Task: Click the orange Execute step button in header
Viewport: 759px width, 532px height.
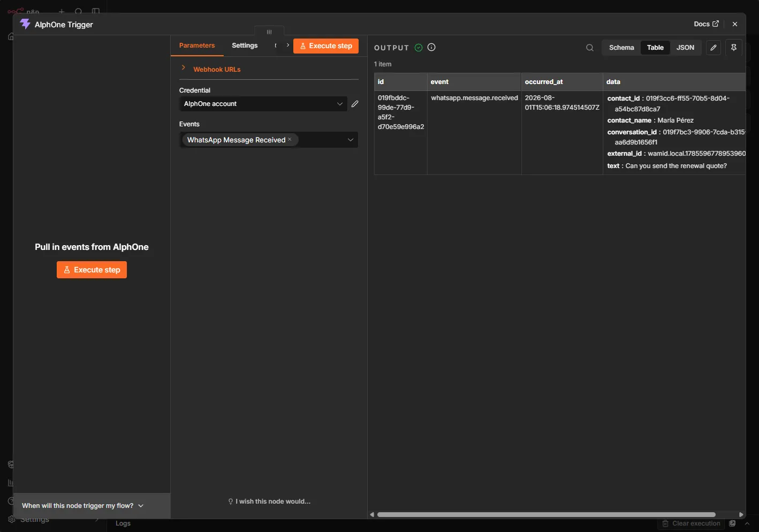Action: click(326, 46)
